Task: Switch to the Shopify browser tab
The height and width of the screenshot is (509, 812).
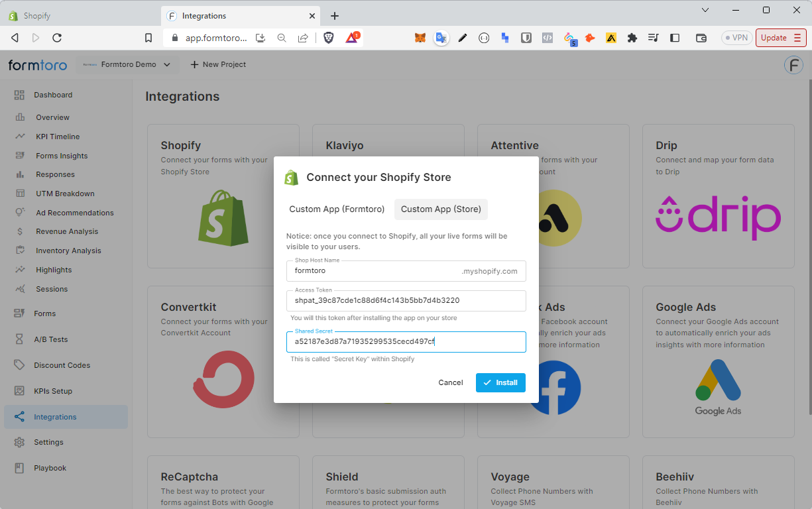Action: [80, 16]
